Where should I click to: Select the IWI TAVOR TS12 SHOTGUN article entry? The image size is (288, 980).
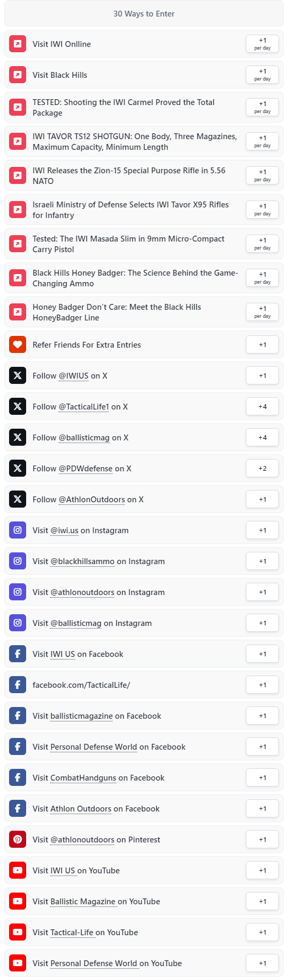pyautogui.click(x=144, y=141)
